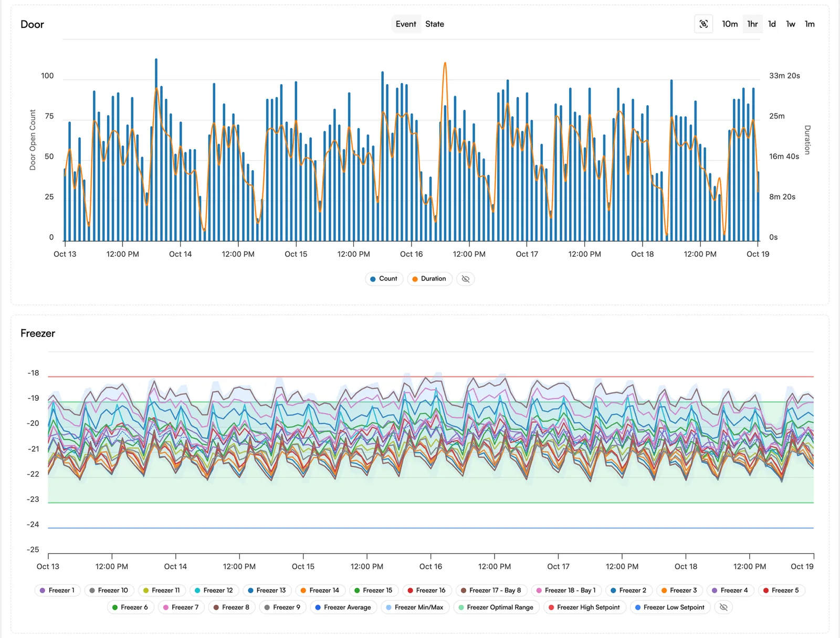Hide all series in the Door chart legend
Image resolution: width=840 pixels, height=638 pixels.
click(466, 279)
